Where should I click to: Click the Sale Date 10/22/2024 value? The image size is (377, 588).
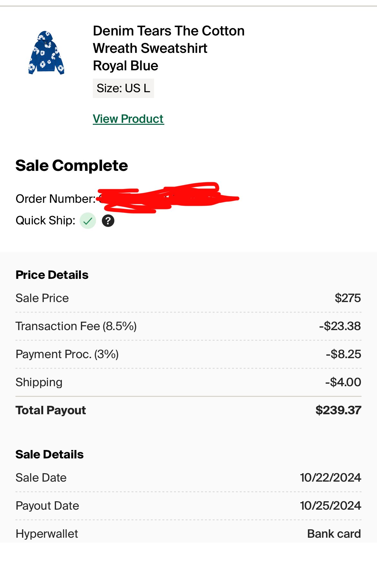(331, 478)
